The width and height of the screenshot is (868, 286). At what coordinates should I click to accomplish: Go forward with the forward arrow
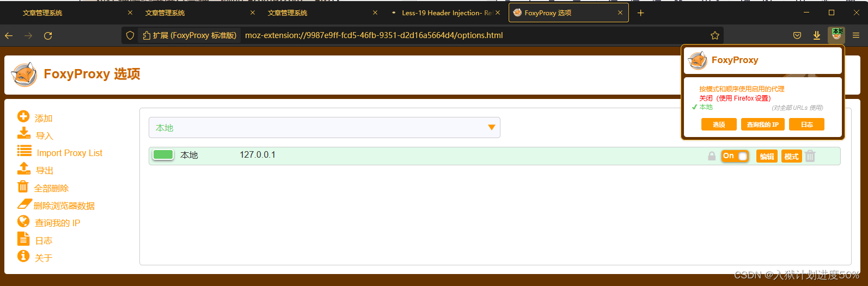click(28, 35)
